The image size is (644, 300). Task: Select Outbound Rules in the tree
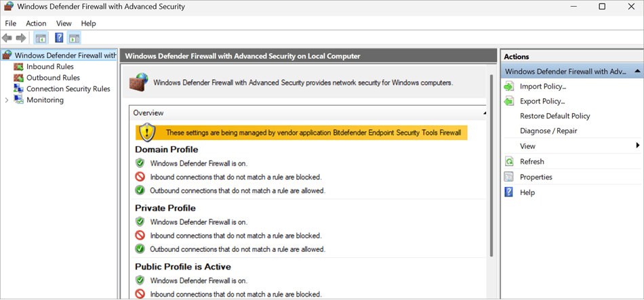[x=53, y=78]
